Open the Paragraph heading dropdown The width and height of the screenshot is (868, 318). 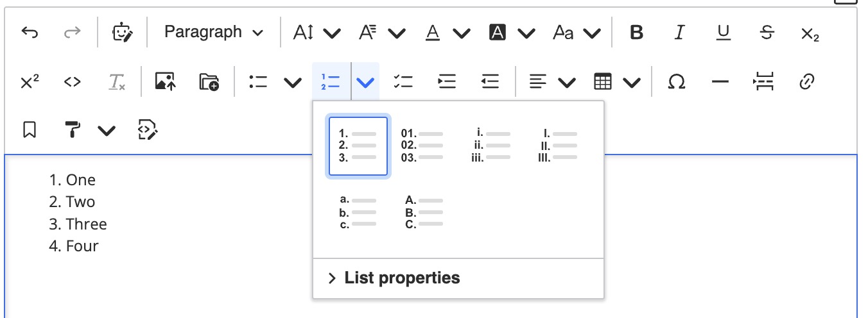pos(213,33)
